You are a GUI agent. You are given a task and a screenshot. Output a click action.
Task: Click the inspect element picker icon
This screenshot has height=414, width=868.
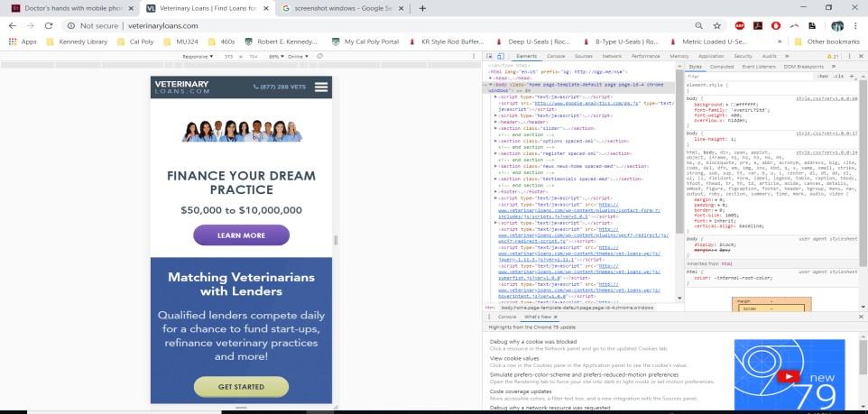click(x=490, y=57)
